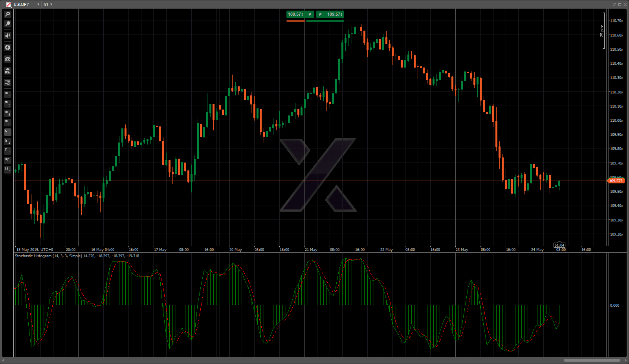Switch timeframe to h4
The width and height of the screenshot is (629, 364).
coord(7,141)
